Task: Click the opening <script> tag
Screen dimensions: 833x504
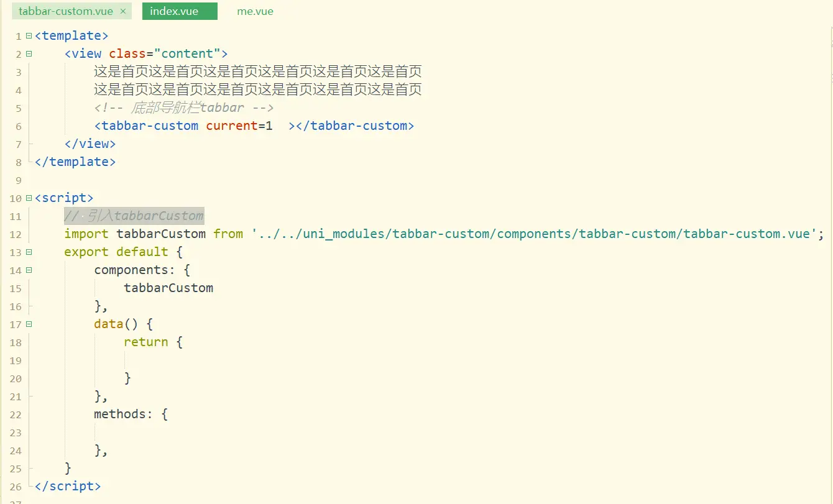Action: [x=64, y=198]
